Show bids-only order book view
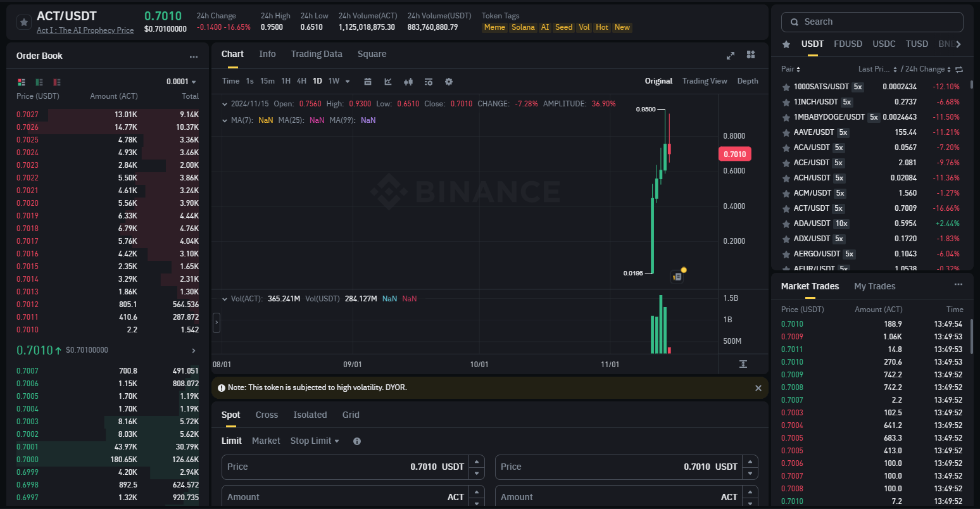The height and width of the screenshot is (509, 980). click(x=39, y=82)
